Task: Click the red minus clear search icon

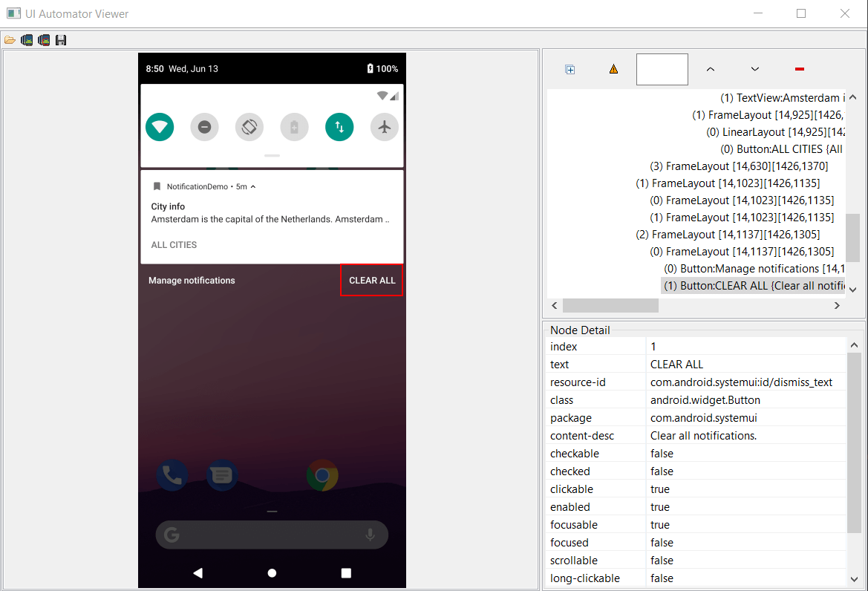Action: 800,69
